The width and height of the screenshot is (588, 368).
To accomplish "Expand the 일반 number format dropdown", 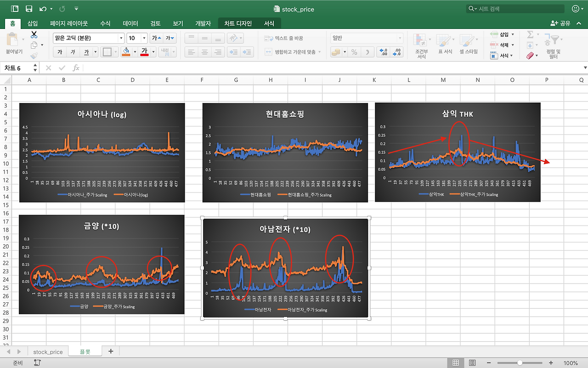I will pyautogui.click(x=400, y=38).
